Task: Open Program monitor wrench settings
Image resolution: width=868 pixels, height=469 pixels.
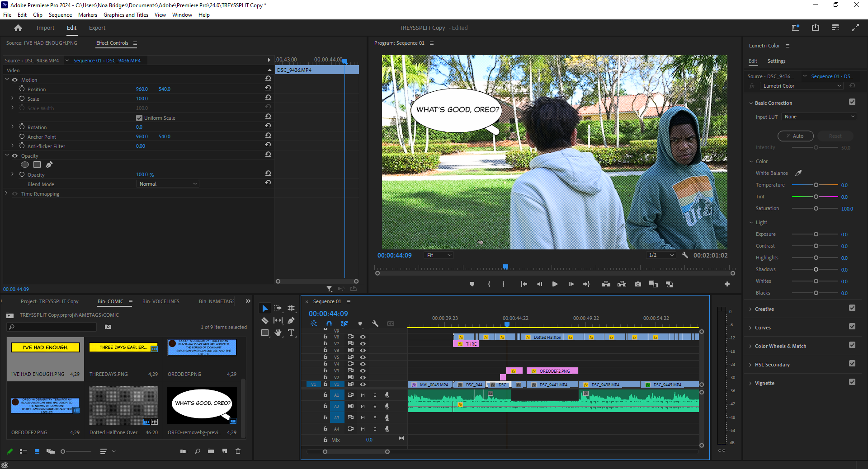Action: pyautogui.click(x=685, y=255)
